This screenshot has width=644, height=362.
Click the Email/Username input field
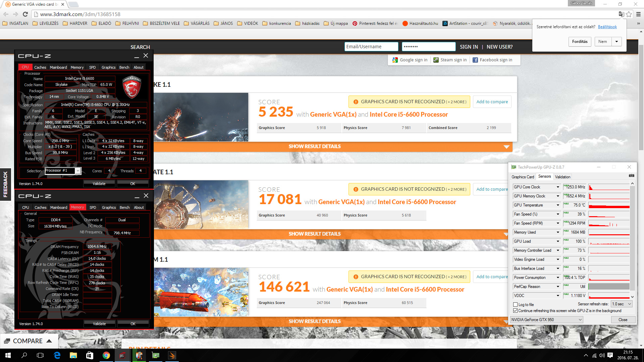point(371,47)
